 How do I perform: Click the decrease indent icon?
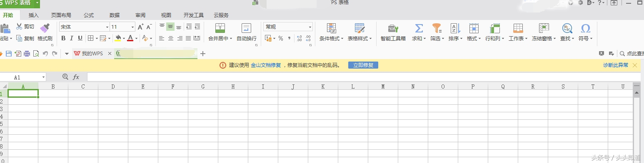[189, 27]
